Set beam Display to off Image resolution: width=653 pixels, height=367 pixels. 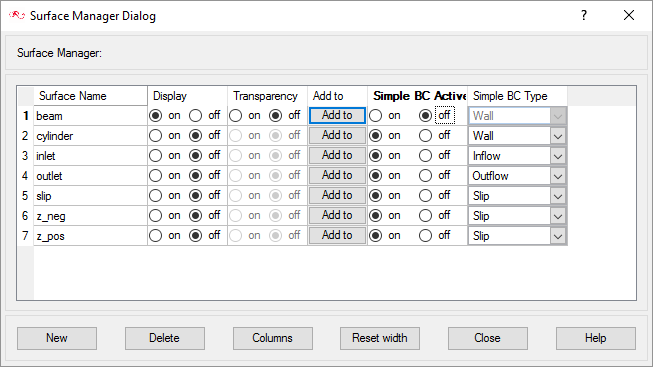[x=196, y=115]
